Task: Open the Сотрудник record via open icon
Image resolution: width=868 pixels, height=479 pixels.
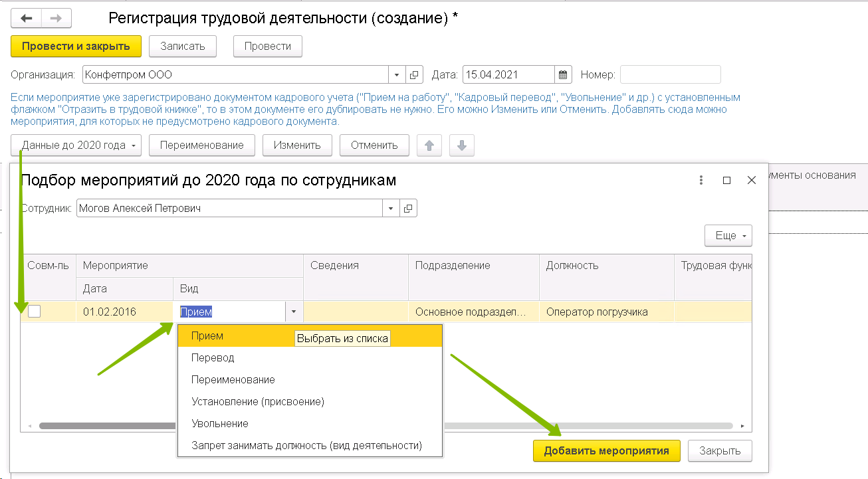Action: pyautogui.click(x=408, y=209)
